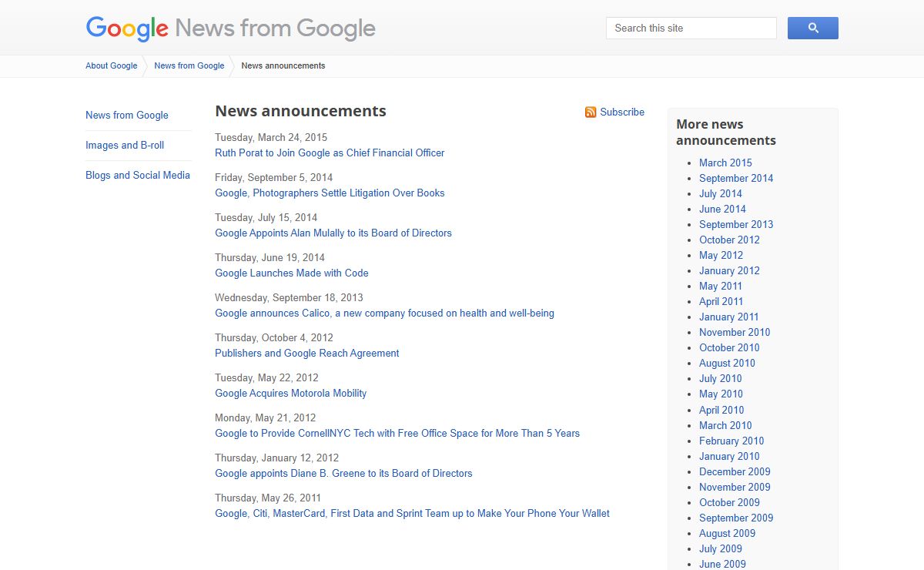Select January 2012 archive link

point(729,270)
